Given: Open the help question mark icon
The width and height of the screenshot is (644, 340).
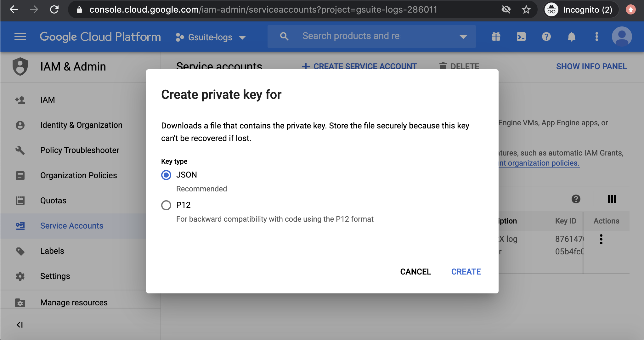Looking at the screenshot, I should (x=546, y=37).
